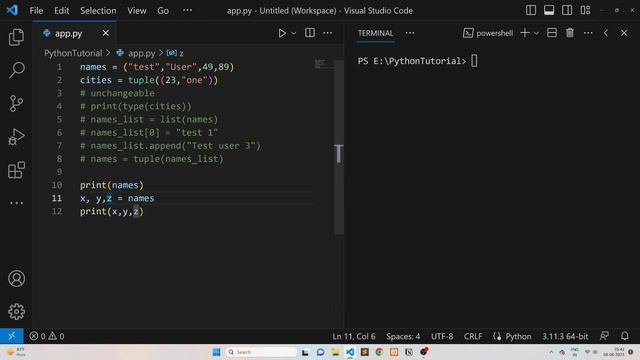Change indentation via Spaces: 4
This screenshot has height=360, width=640.
[x=403, y=336]
